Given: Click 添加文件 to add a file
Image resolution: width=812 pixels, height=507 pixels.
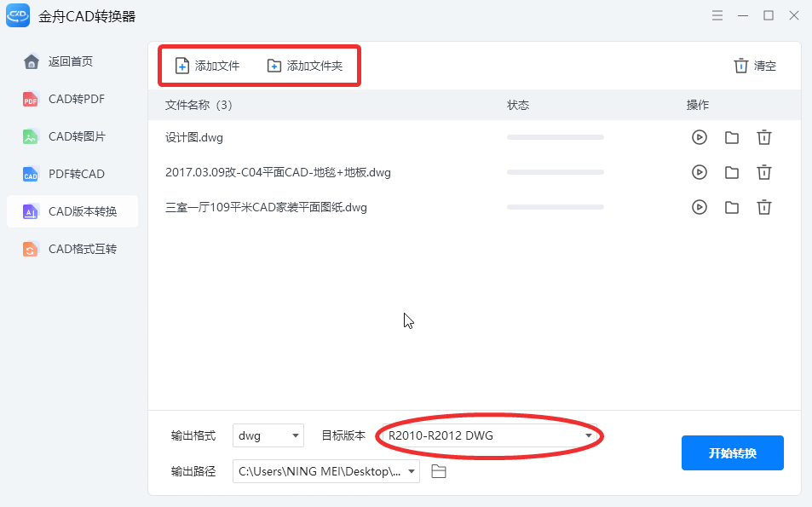Looking at the screenshot, I should [207, 66].
